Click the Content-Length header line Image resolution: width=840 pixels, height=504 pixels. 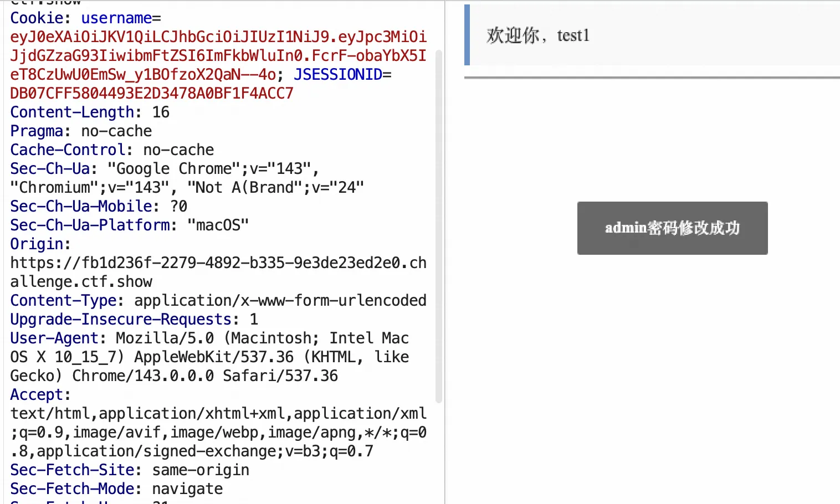90,112
